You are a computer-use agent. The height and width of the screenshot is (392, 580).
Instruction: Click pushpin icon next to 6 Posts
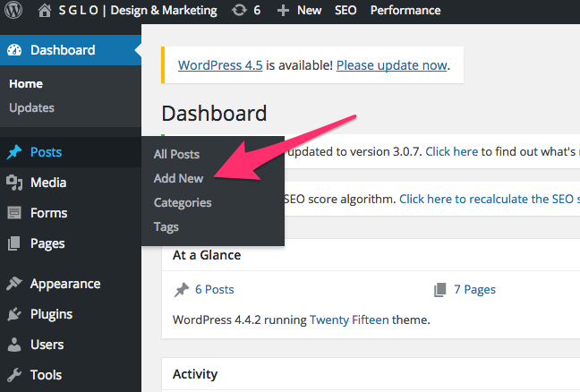coord(181,290)
